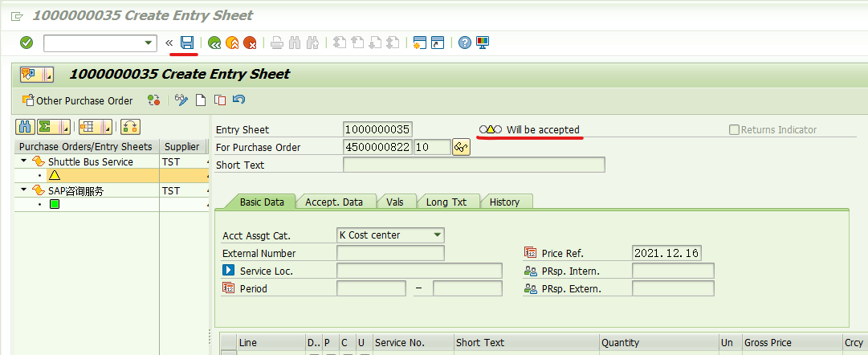Open the command field dropdown arrow
The height and width of the screenshot is (355, 868).
(x=148, y=43)
